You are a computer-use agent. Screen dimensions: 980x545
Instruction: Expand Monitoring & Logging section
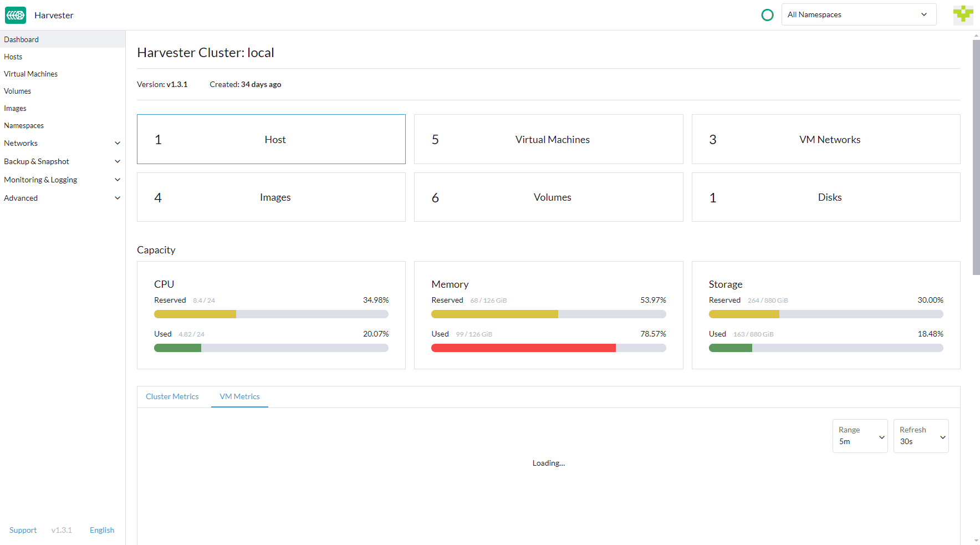63,180
